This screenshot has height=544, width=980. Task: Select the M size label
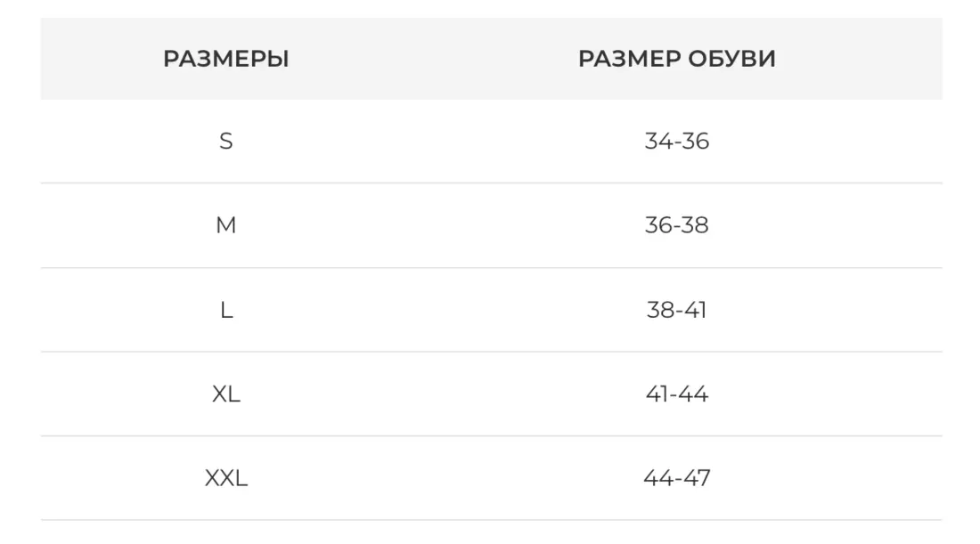(x=226, y=225)
